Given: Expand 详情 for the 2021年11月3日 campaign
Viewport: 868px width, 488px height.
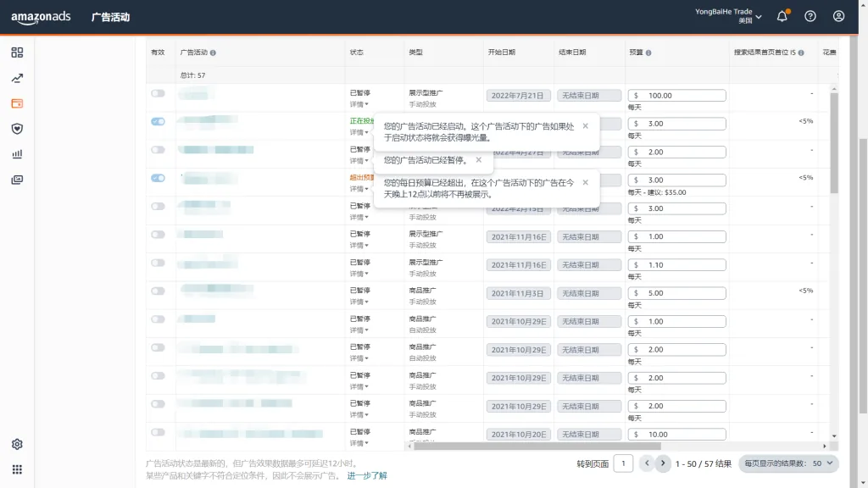Looking at the screenshot, I should click(x=359, y=302).
